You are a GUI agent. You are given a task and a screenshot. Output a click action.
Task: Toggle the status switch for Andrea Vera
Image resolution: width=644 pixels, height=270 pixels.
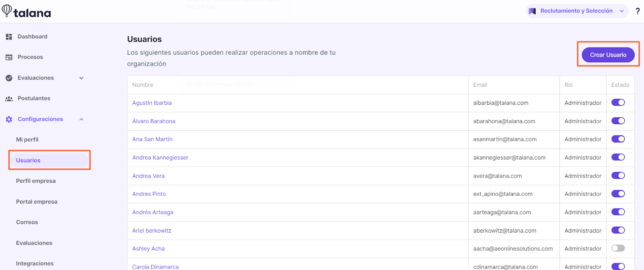[618, 176]
